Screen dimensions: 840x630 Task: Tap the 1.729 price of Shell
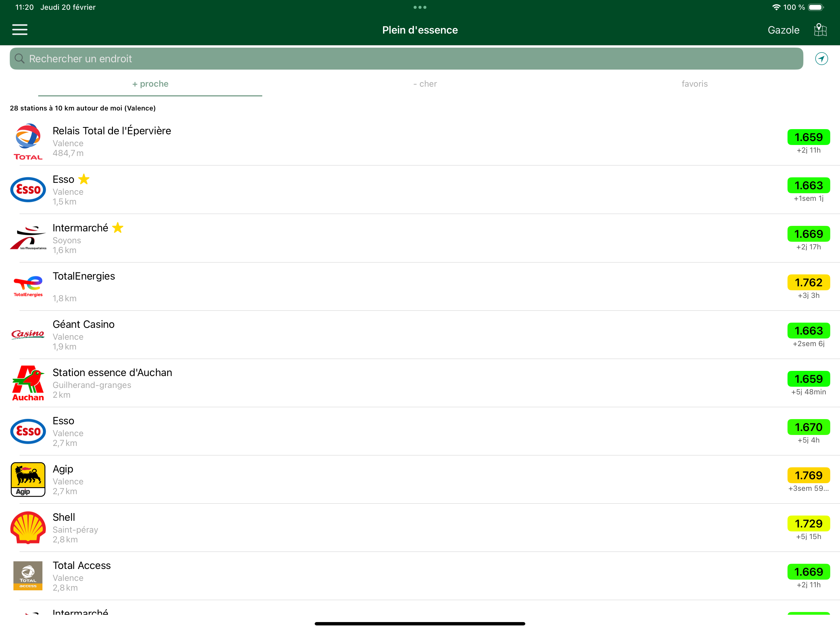(809, 524)
